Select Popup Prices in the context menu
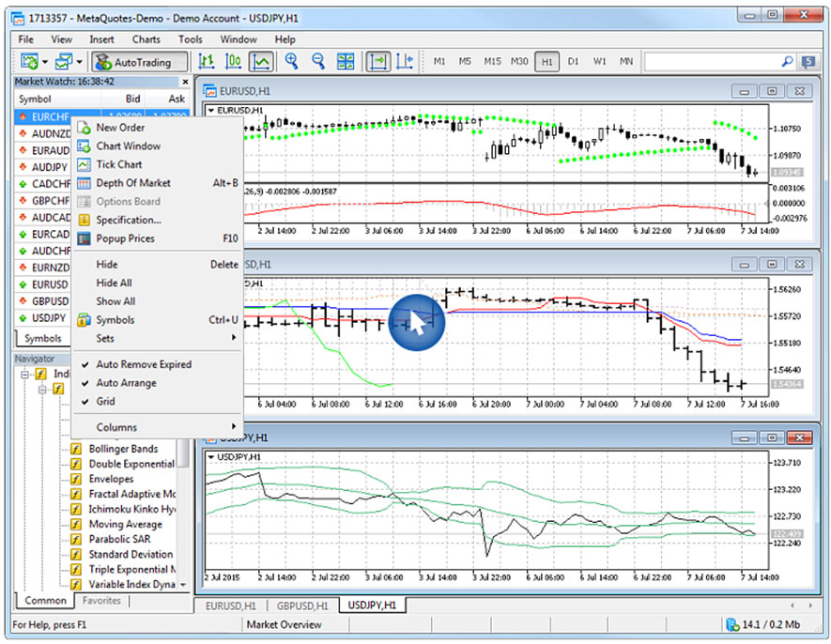Screen dimensions: 831x644 pyautogui.click(x=158, y=238)
